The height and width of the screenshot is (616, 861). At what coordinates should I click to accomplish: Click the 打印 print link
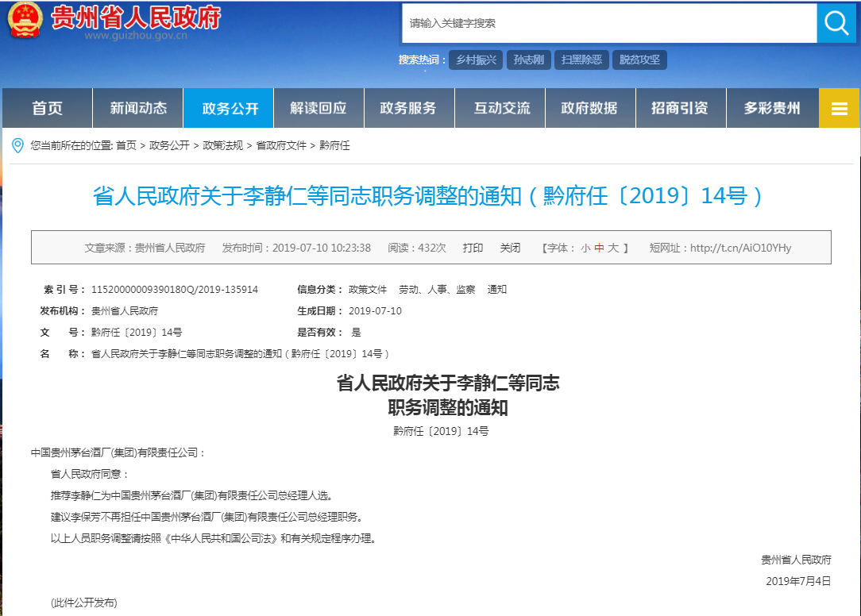(x=473, y=248)
